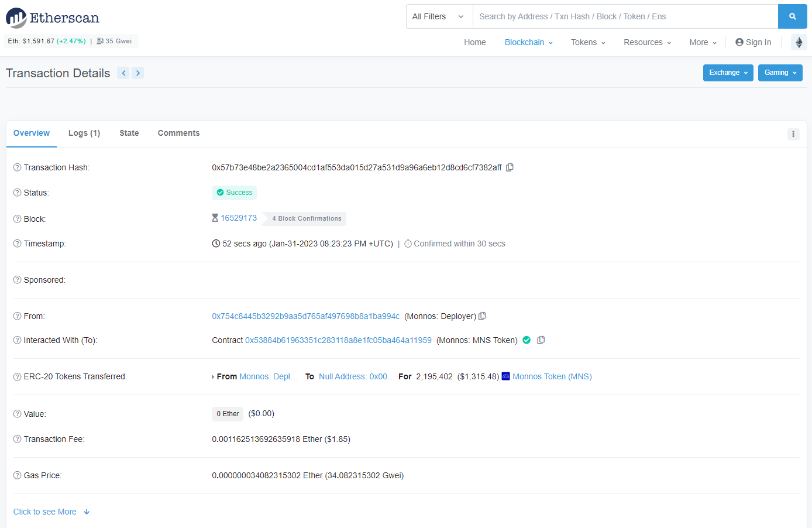Switch to the Logs (1) tab

(84, 133)
